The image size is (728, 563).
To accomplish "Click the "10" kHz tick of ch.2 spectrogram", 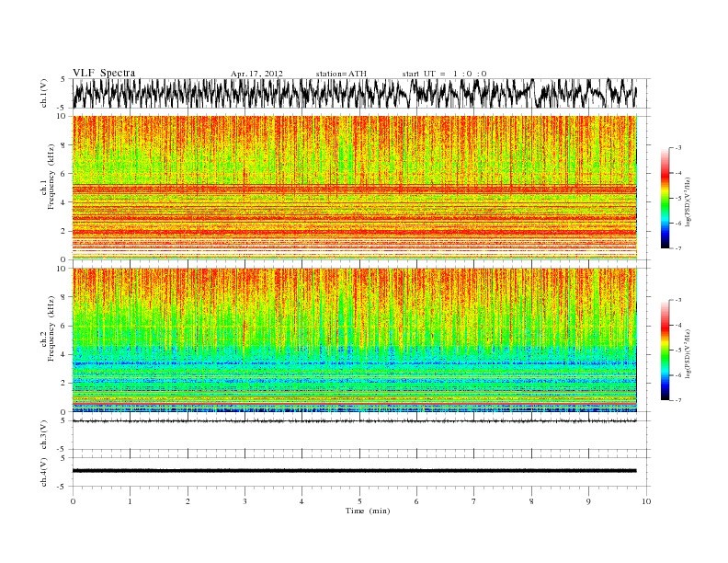I will point(63,269).
